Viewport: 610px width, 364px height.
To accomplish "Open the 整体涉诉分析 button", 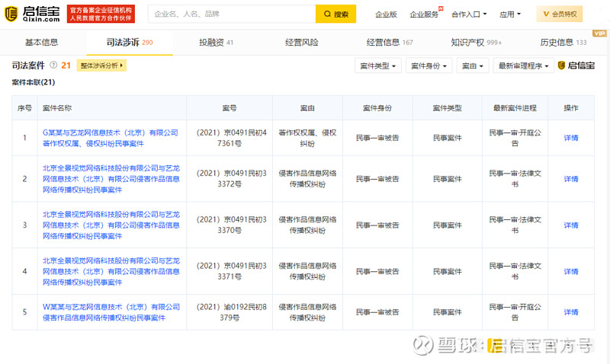I will pos(101,65).
